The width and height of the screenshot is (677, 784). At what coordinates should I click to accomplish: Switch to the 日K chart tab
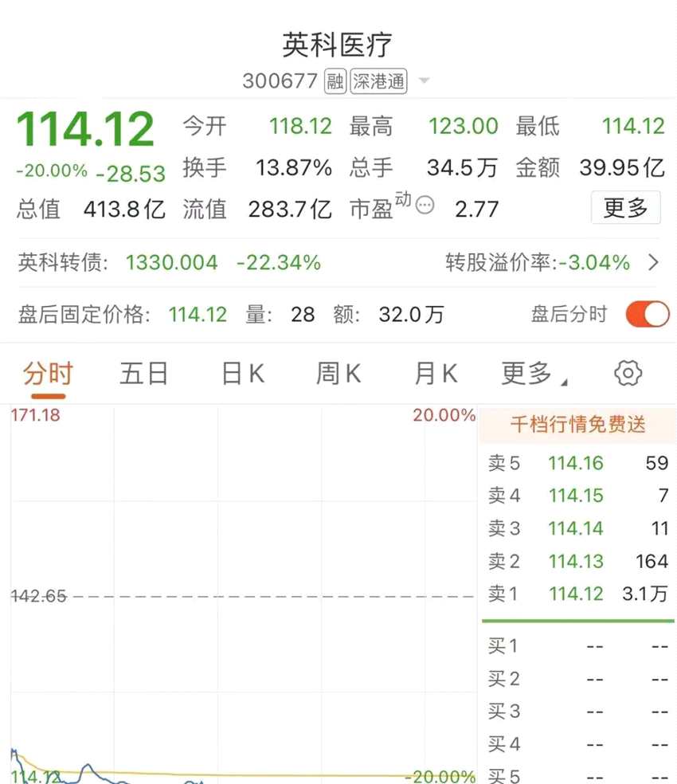241,373
